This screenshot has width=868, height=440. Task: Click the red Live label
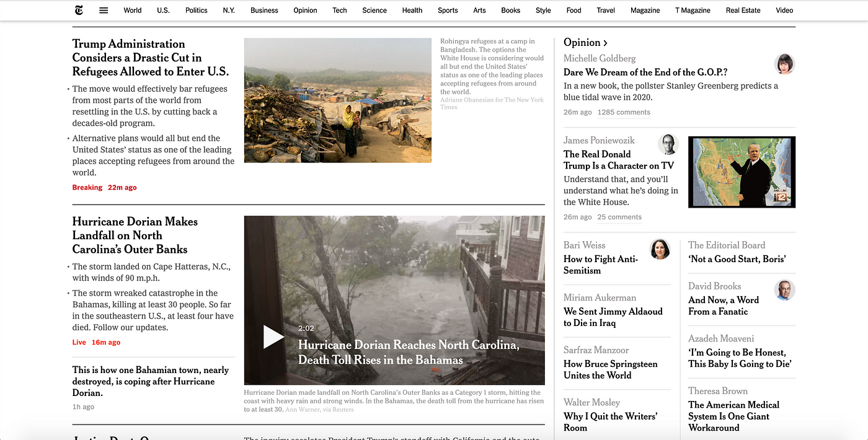[79, 342]
